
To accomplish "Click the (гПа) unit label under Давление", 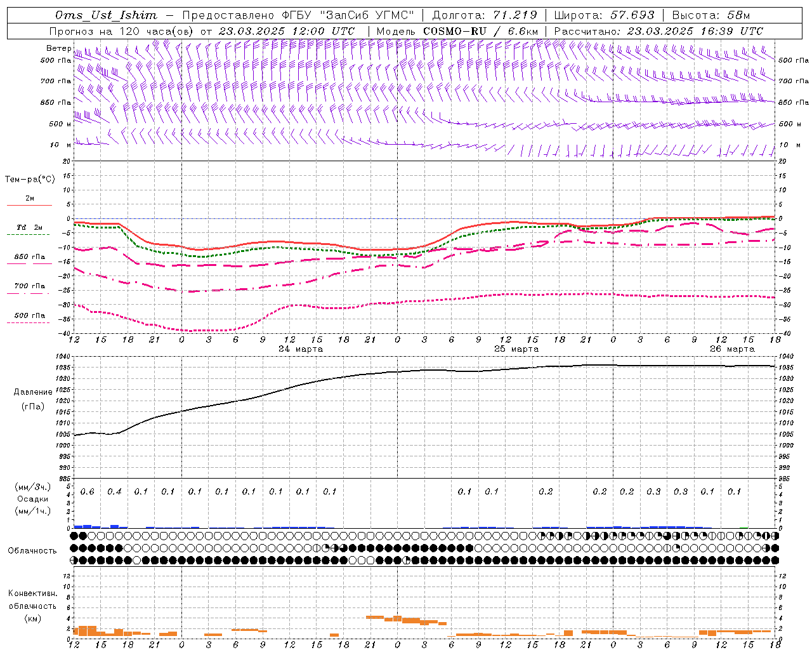I will pos(33,406).
